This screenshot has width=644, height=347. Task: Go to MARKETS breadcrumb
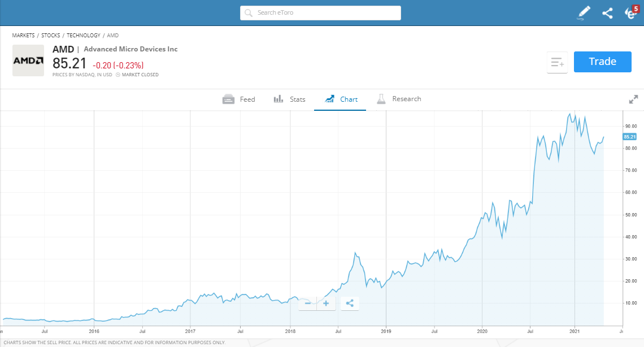click(x=23, y=35)
